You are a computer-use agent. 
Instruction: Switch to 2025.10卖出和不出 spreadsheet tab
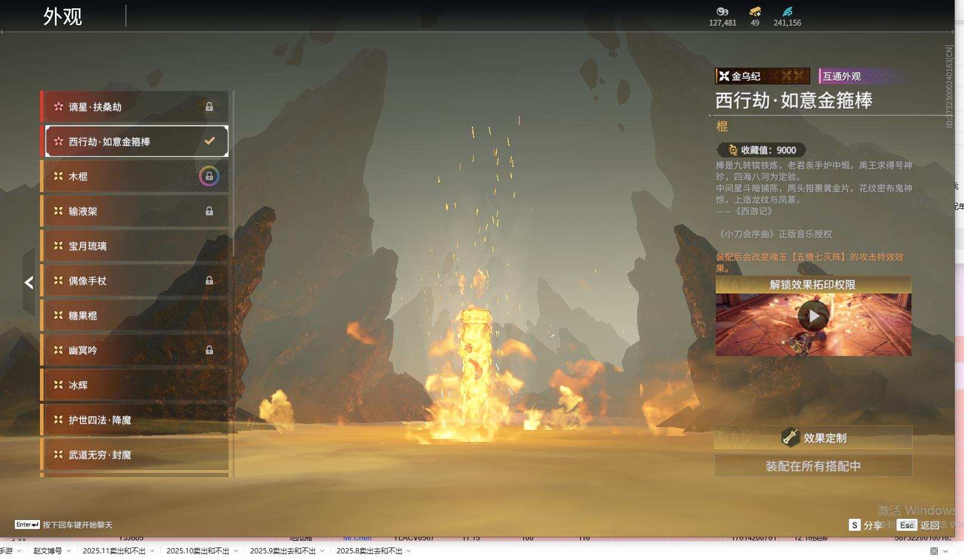coord(197,550)
